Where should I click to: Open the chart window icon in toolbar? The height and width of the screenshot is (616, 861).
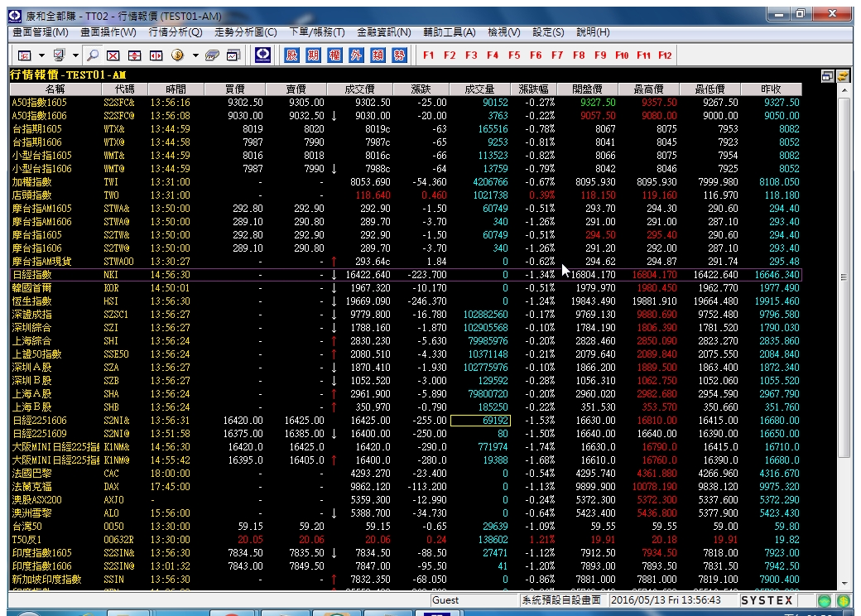[x=233, y=55]
